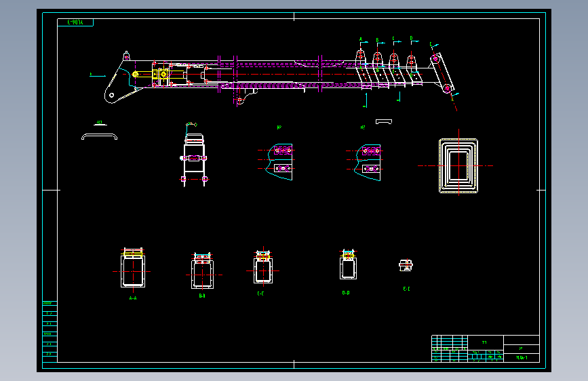Select the B-B section label

(x=201, y=296)
